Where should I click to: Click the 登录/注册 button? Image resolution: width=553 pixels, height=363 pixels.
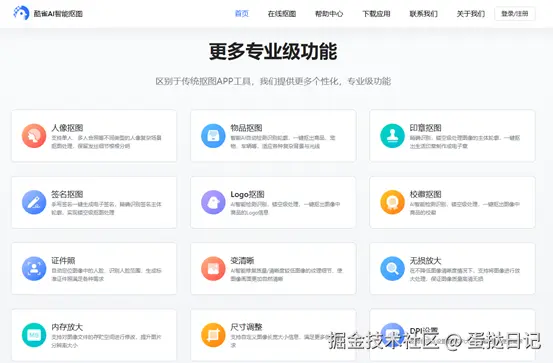[515, 14]
